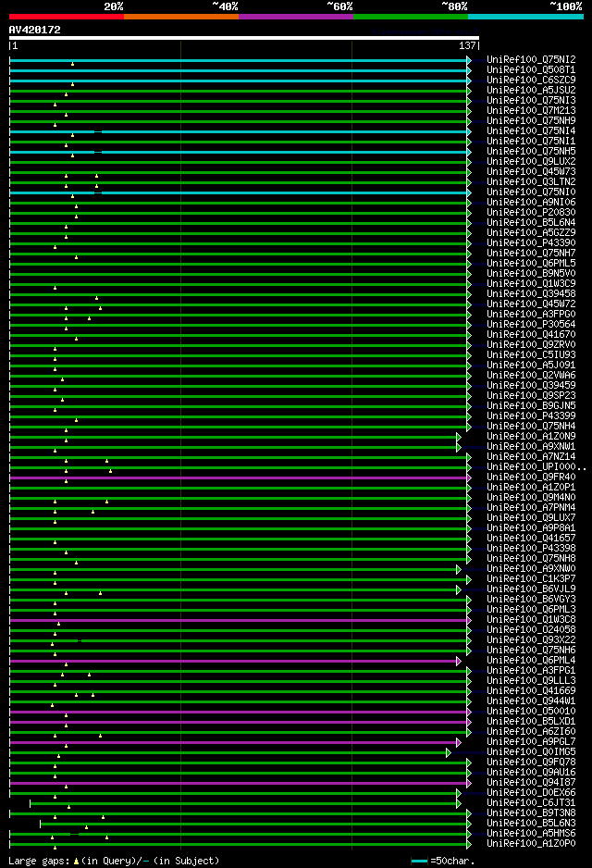Go to the UniRef100_Q1W3C8 entry
The width and height of the screenshot is (592, 868).
click(x=531, y=619)
